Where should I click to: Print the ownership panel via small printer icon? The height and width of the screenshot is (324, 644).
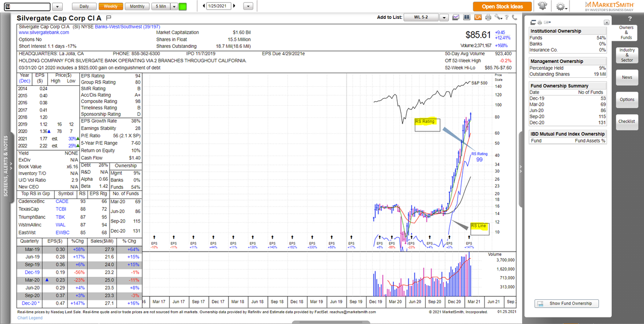point(539,23)
